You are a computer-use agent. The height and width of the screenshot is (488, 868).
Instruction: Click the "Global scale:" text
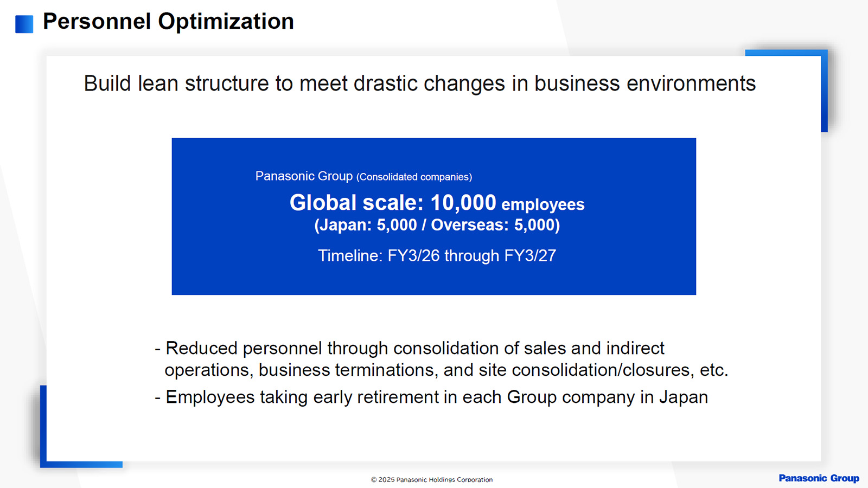pos(356,203)
